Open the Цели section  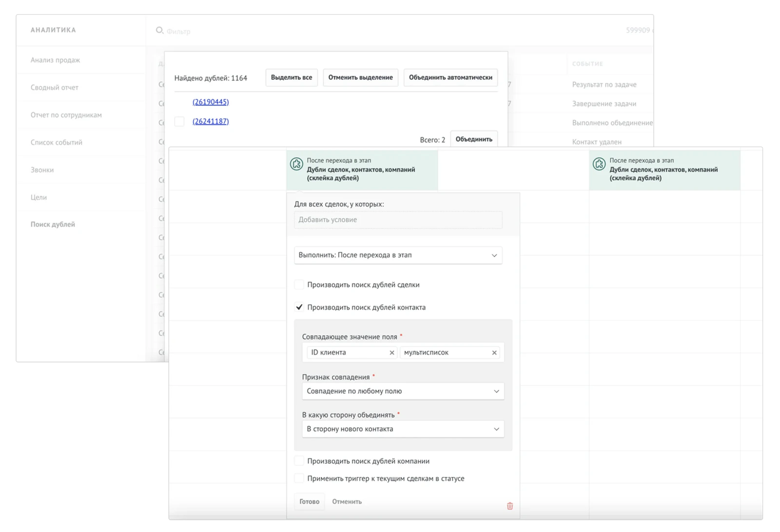[x=39, y=197]
